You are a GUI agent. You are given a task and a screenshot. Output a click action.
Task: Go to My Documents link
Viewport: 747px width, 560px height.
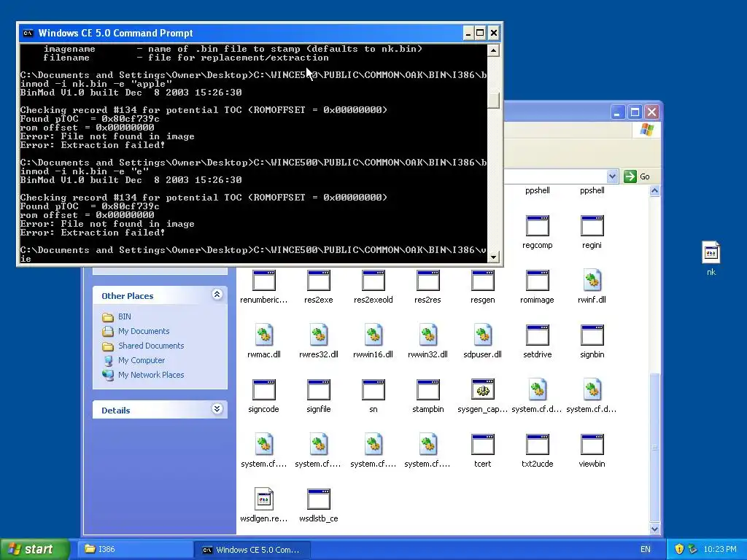click(x=144, y=331)
